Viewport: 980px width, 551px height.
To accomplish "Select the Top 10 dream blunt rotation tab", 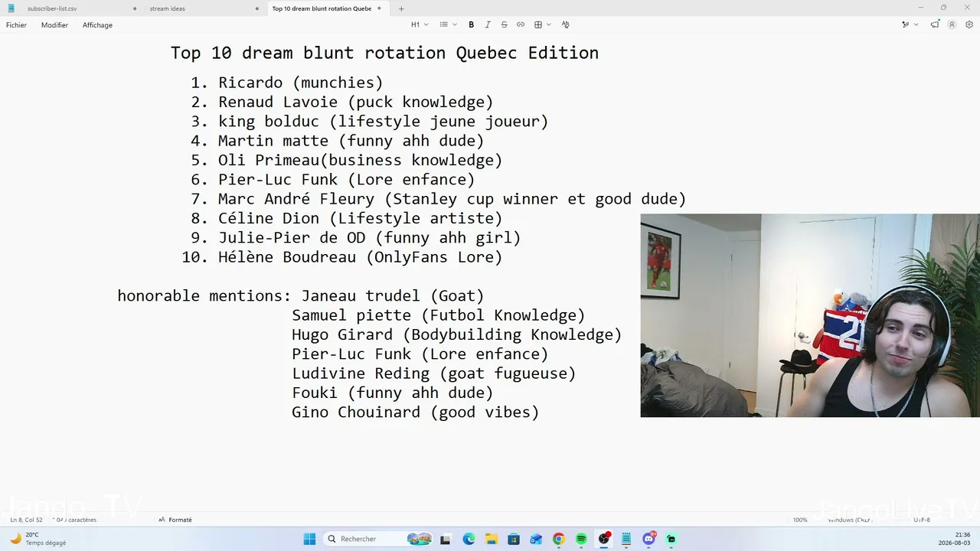I will pyautogui.click(x=326, y=8).
